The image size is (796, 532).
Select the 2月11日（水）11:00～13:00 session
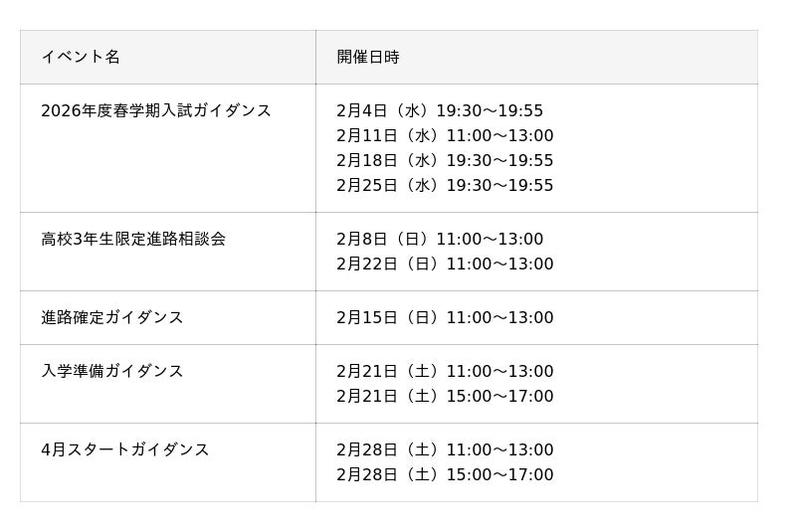pyautogui.click(x=445, y=135)
